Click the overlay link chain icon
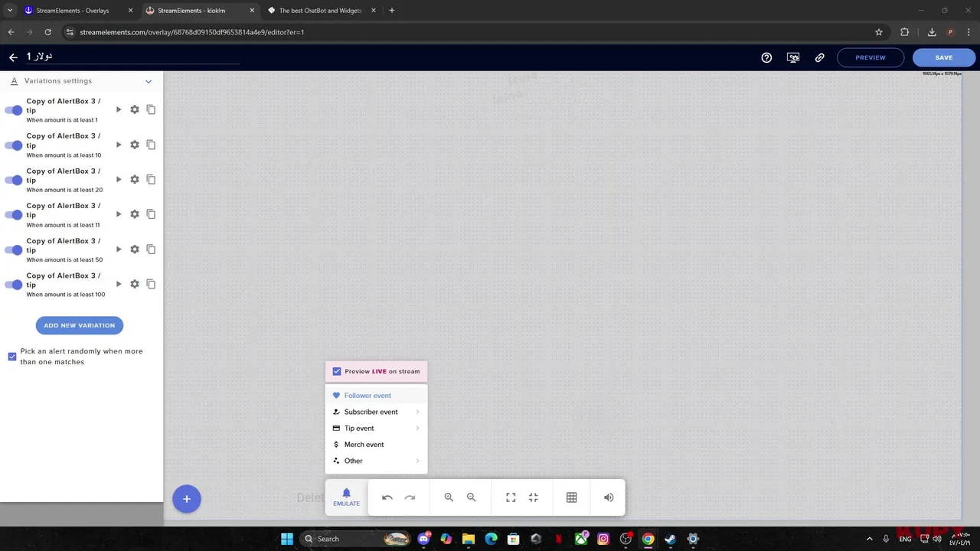 pyautogui.click(x=820, y=57)
